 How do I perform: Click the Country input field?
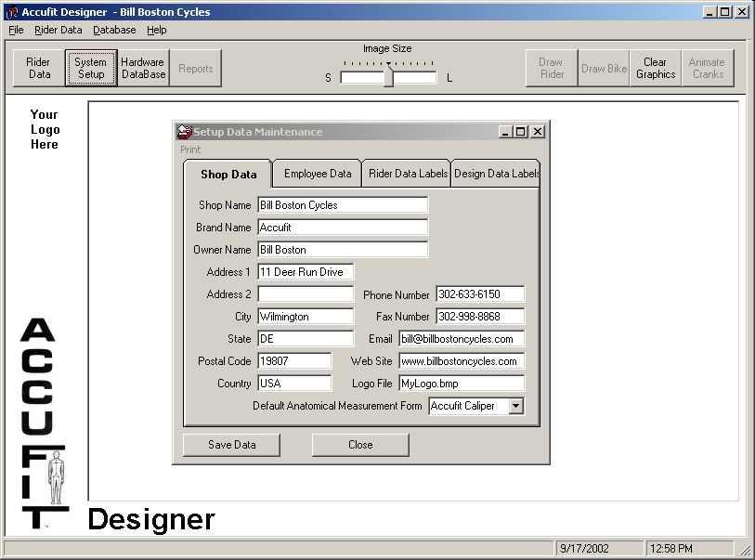tap(294, 384)
